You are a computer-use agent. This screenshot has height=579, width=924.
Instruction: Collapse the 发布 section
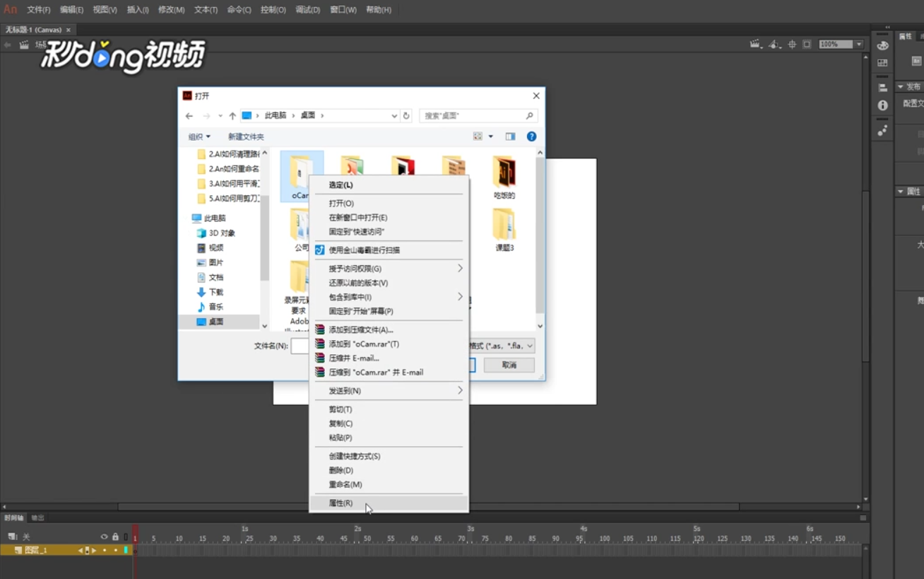pyautogui.click(x=901, y=87)
